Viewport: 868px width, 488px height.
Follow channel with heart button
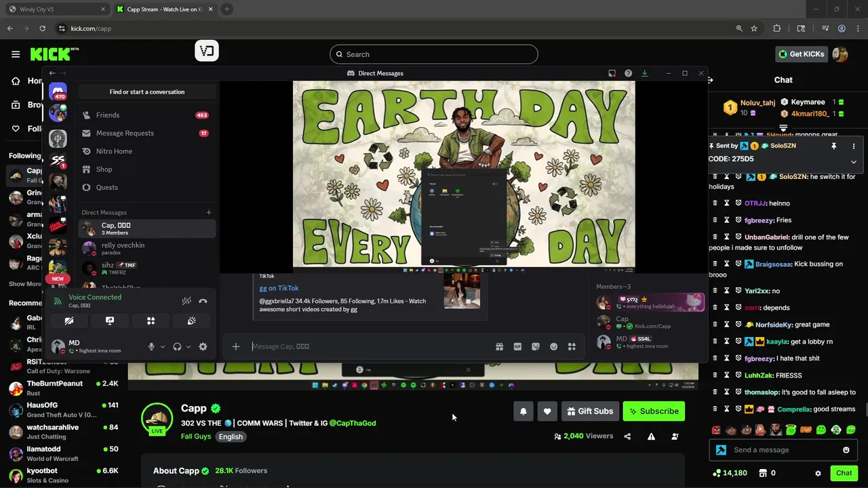click(x=547, y=411)
